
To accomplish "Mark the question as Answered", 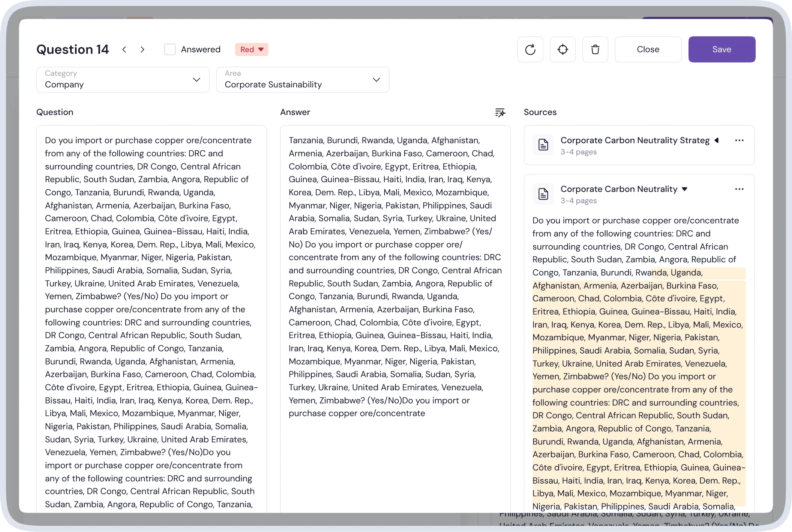I will click(170, 49).
